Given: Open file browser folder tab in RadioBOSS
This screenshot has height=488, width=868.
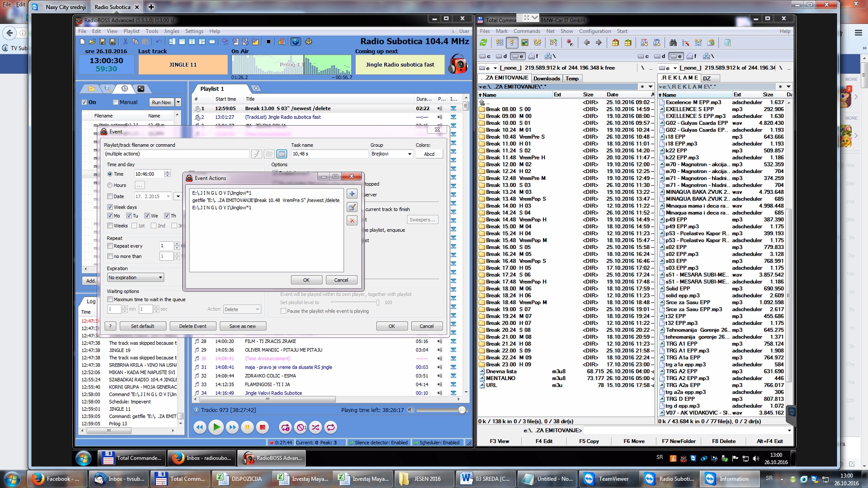Looking at the screenshot, I should coord(92,89).
